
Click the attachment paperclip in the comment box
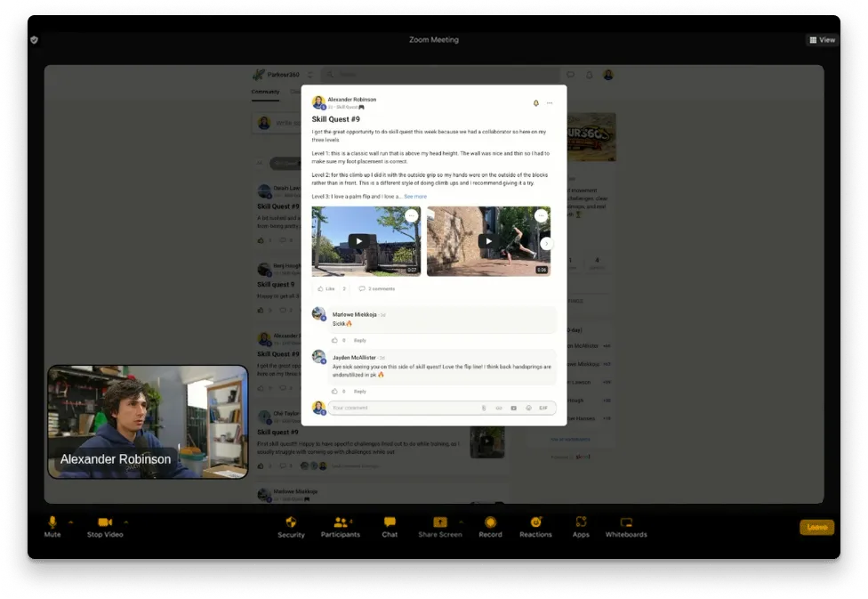tap(484, 408)
